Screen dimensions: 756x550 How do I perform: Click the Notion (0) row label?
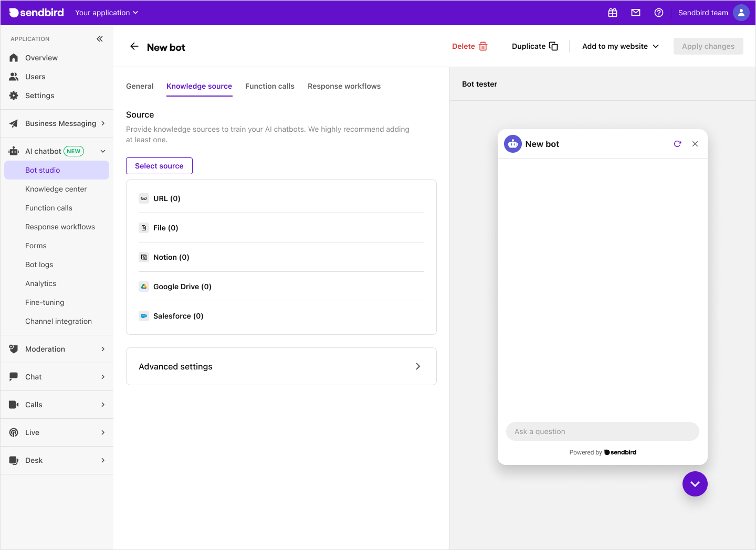click(x=171, y=257)
